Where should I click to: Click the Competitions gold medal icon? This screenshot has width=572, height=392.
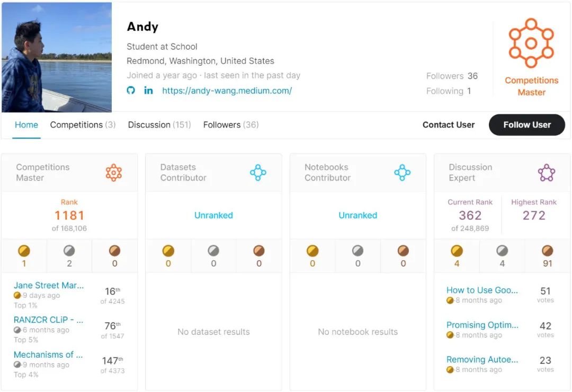[x=24, y=251]
